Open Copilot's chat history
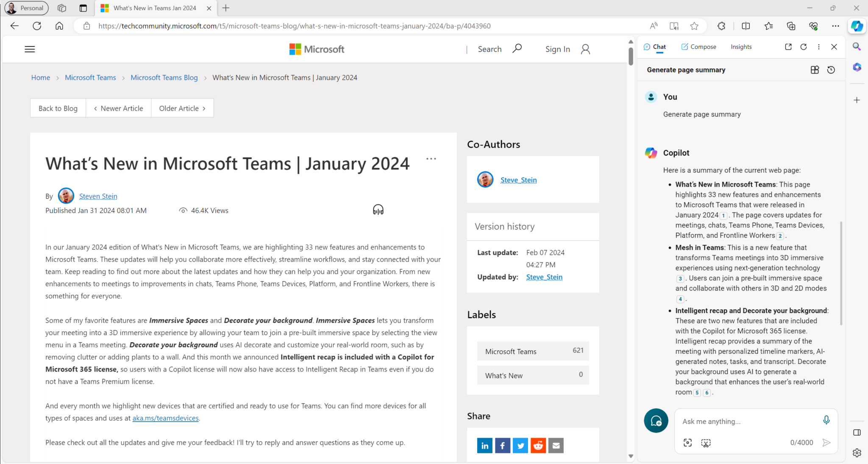This screenshot has height=464, width=868. click(x=831, y=70)
